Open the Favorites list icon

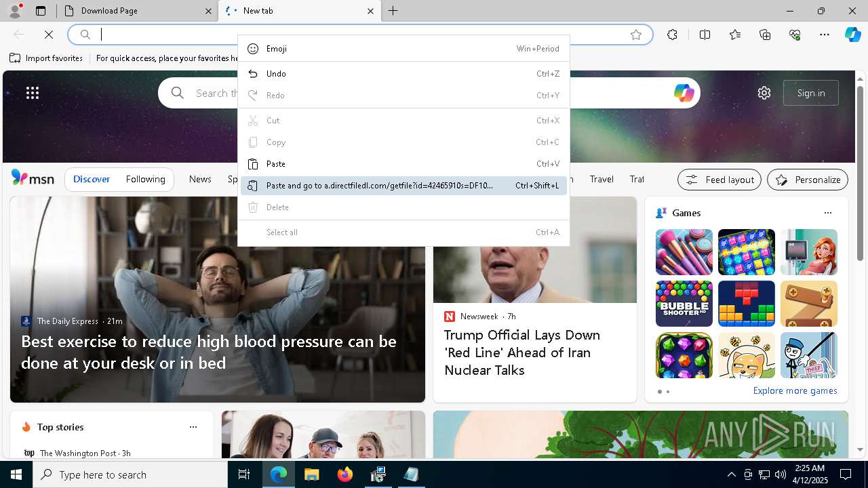[x=735, y=35]
